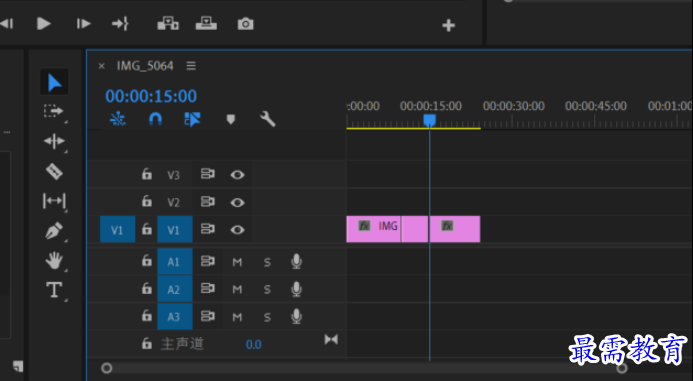Open Timeline display settings wrench
The width and height of the screenshot is (693, 381).
click(x=268, y=119)
